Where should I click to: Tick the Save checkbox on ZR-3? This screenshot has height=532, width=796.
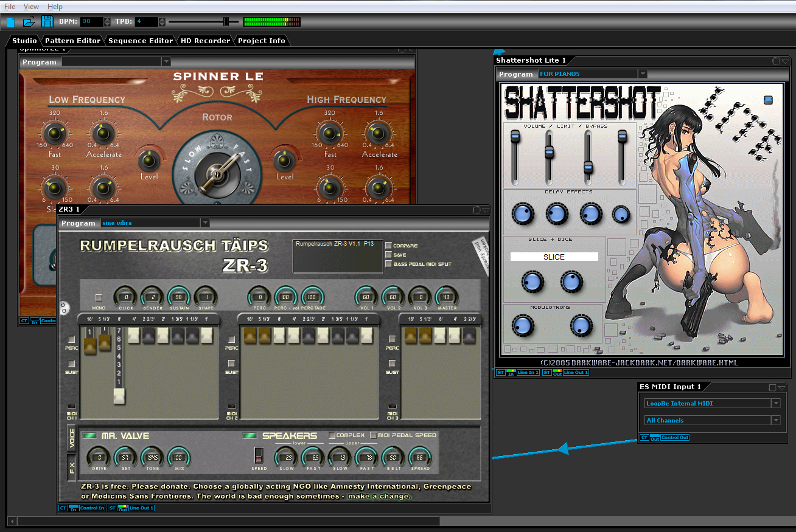click(x=388, y=255)
